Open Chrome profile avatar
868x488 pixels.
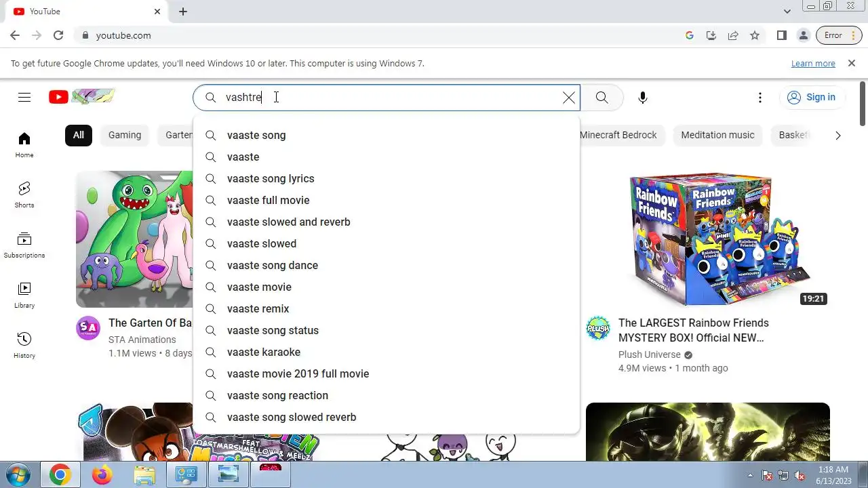pyautogui.click(x=804, y=35)
